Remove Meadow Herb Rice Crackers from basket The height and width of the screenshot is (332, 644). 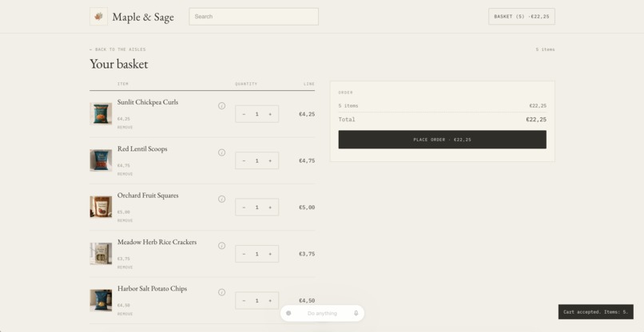pos(125,267)
